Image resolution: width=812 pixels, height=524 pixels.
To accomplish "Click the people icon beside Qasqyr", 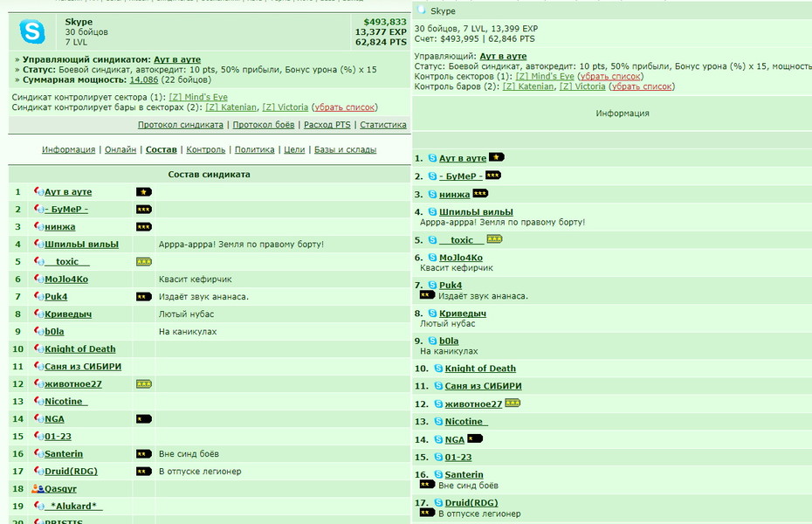I will [38, 488].
